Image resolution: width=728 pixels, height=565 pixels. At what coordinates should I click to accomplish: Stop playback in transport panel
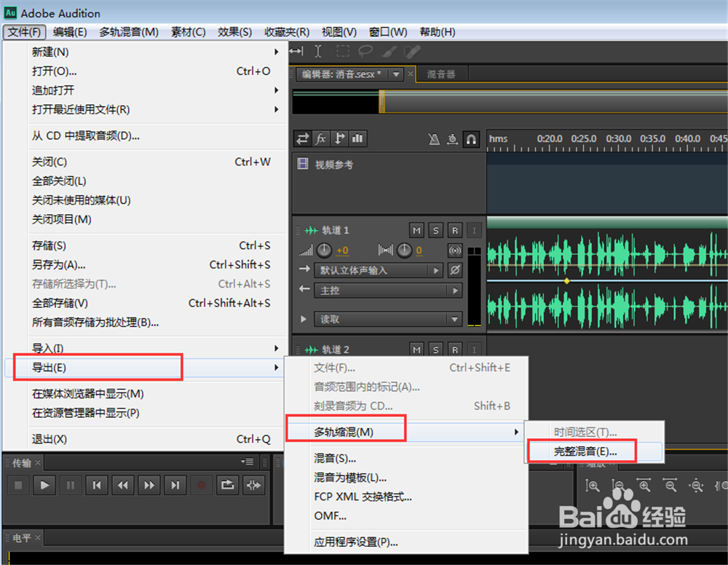[19, 485]
